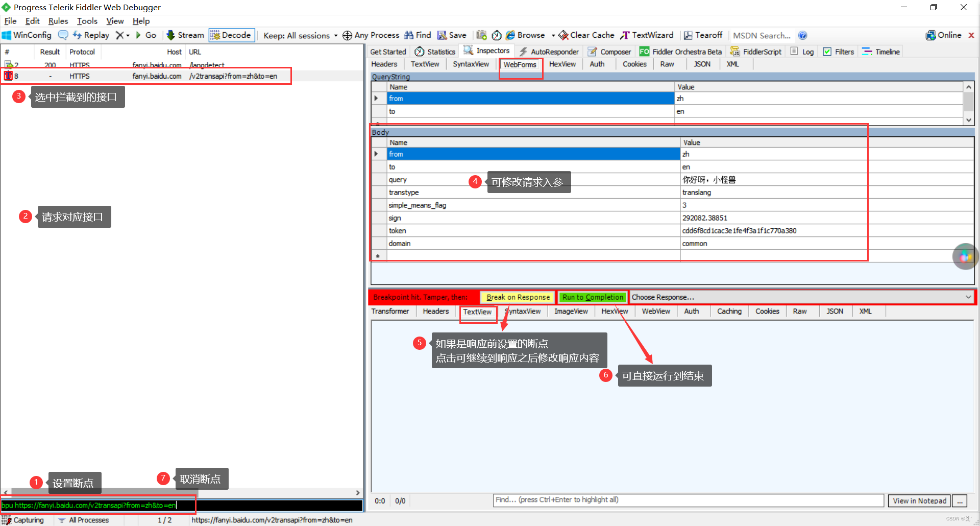Toggle Stream mode

(x=185, y=35)
